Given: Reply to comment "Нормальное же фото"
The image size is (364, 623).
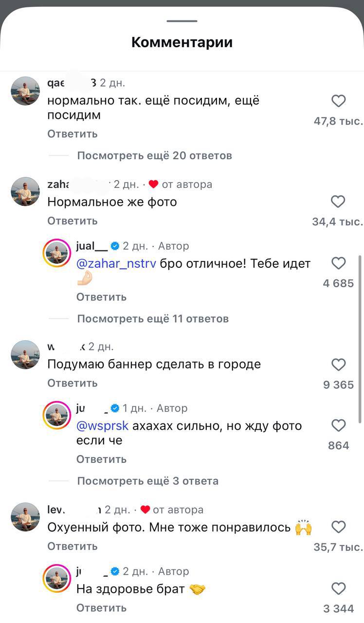Looking at the screenshot, I should (73, 221).
